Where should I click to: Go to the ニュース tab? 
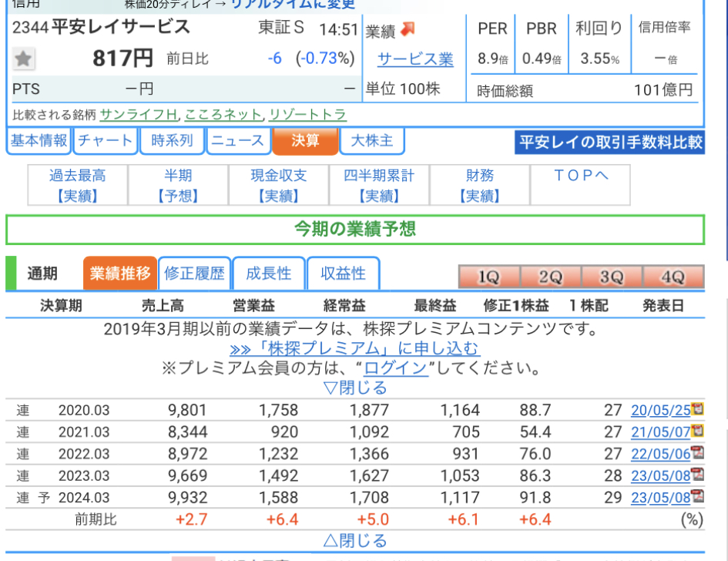238,141
